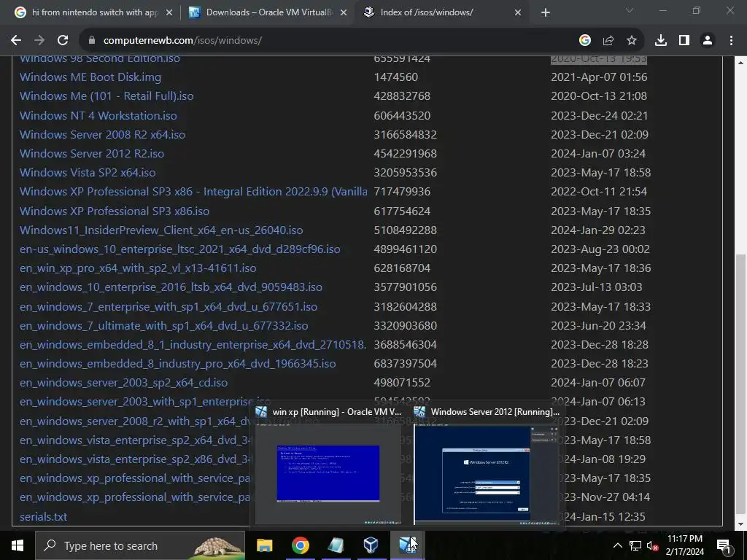
Task: Show hidden tray icons chevron
Action: click(x=617, y=545)
